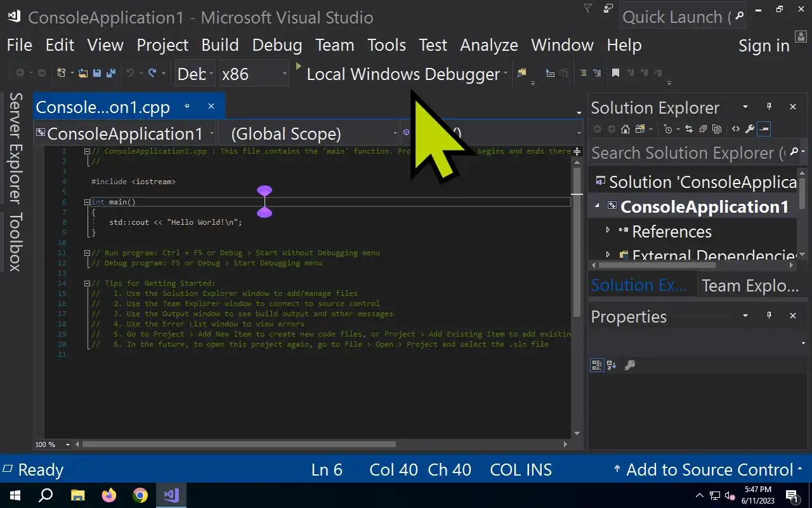Click the Open File folder icon

click(82, 73)
